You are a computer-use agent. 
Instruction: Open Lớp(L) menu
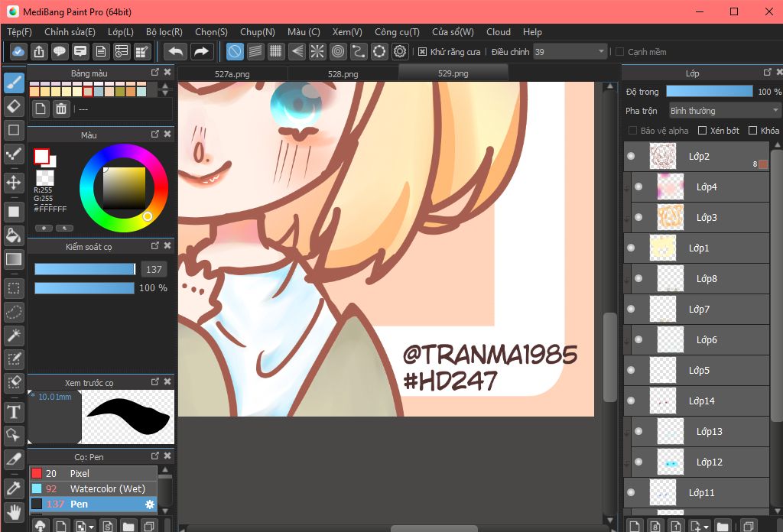click(x=120, y=32)
